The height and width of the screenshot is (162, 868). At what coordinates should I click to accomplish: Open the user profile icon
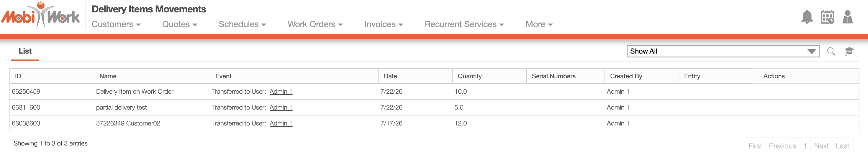tap(847, 17)
